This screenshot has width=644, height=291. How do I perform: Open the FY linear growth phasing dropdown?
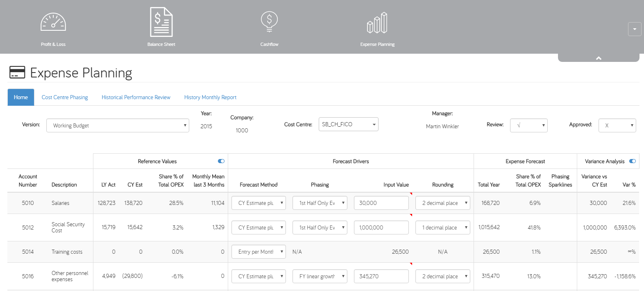320,276
